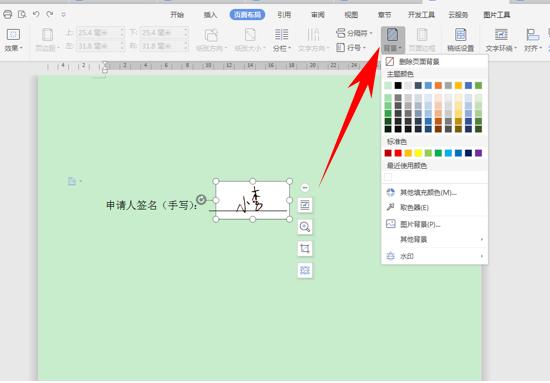Click the Print icon in quick access toolbar
550x383 pixels.
click(x=7, y=14)
